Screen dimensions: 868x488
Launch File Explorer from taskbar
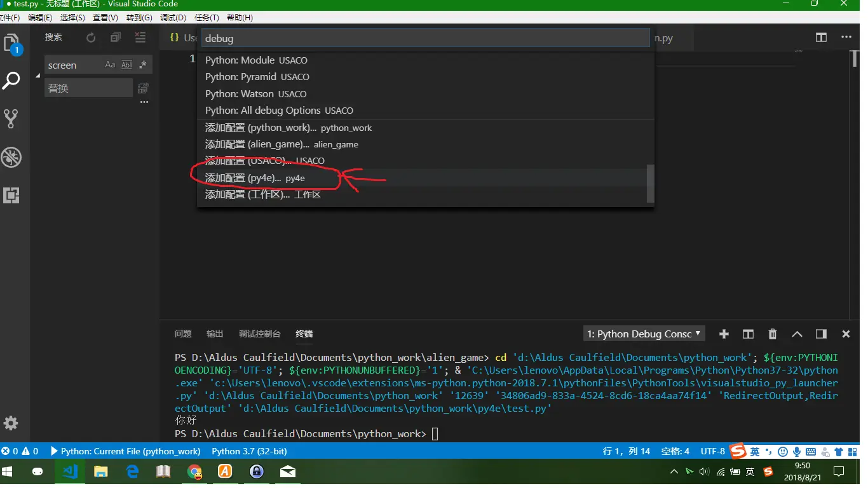pos(101,471)
